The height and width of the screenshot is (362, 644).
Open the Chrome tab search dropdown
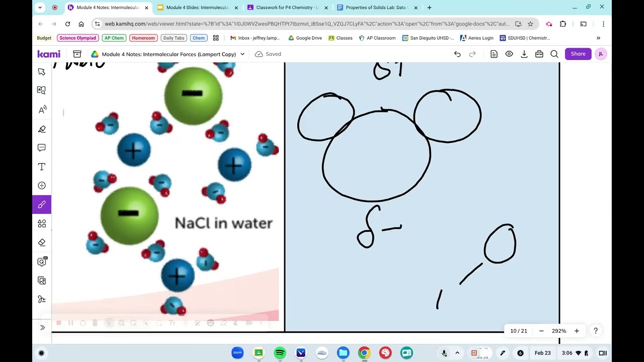coord(40,8)
